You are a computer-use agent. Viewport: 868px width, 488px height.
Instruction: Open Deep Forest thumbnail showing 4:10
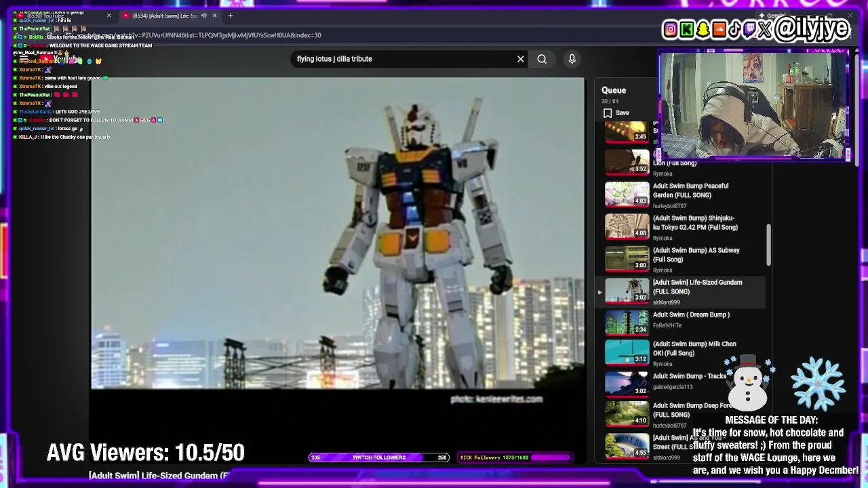click(x=627, y=413)
